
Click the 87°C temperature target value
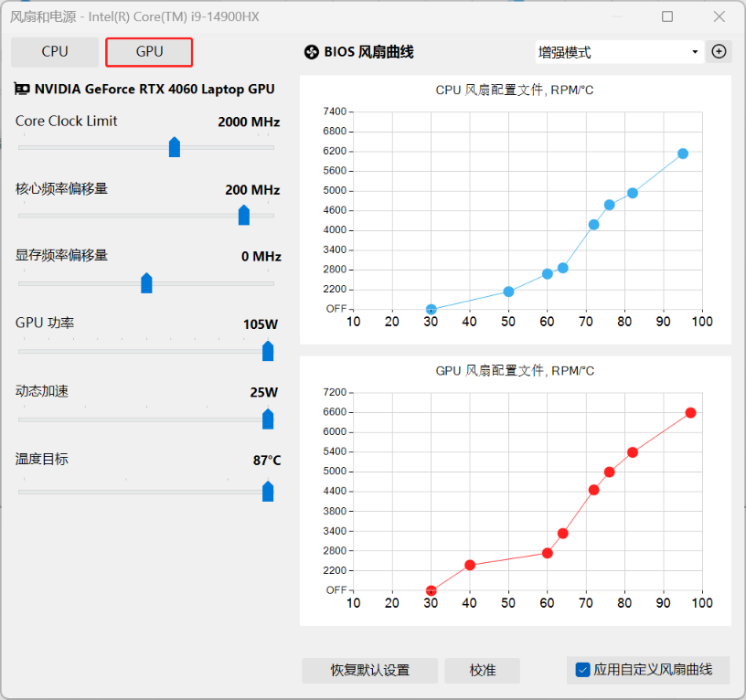267,461
